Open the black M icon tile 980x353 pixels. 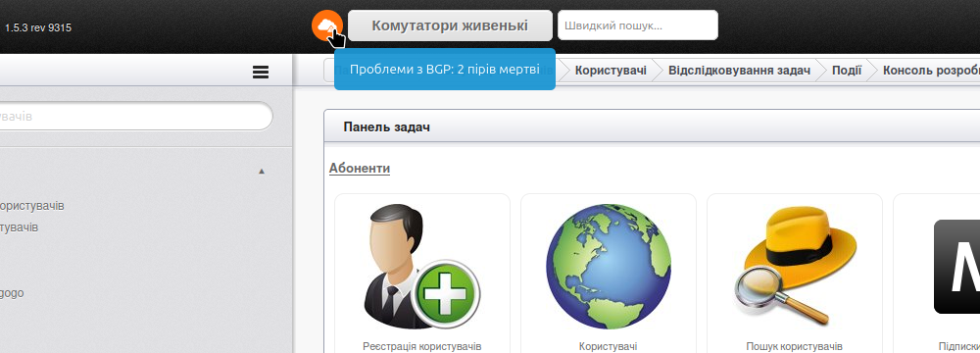pyautogui.click(x=956, y=267)
